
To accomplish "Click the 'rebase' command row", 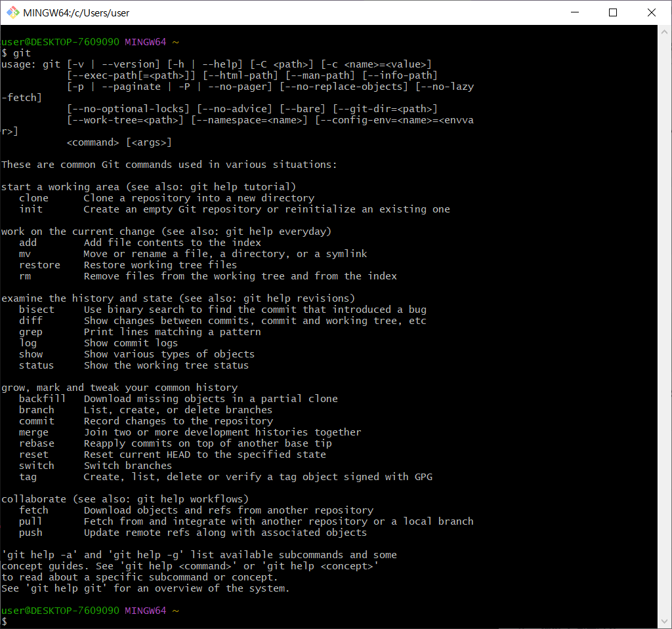I will point(175,443).
